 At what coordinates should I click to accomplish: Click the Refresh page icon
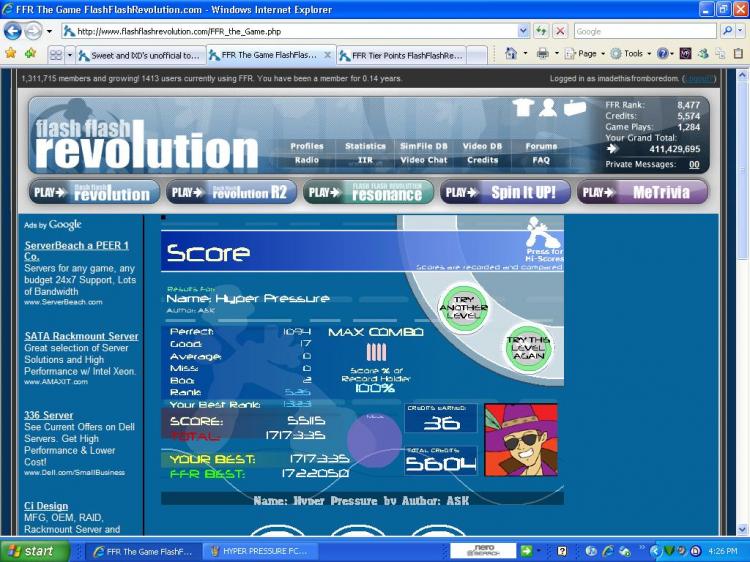[x=540, y=31]
